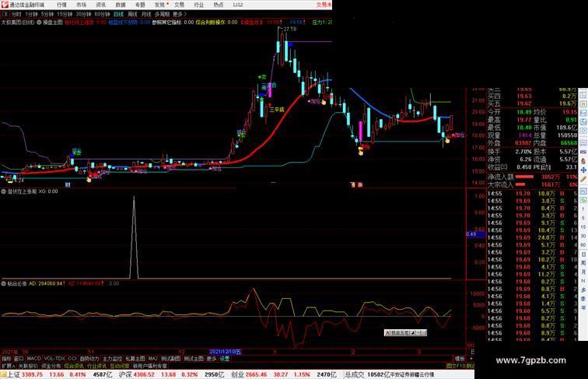Image resolution: width=588 pixels, height=379 pixels.
Task: Open the 资讯 menu
Action: pos(100,5)
